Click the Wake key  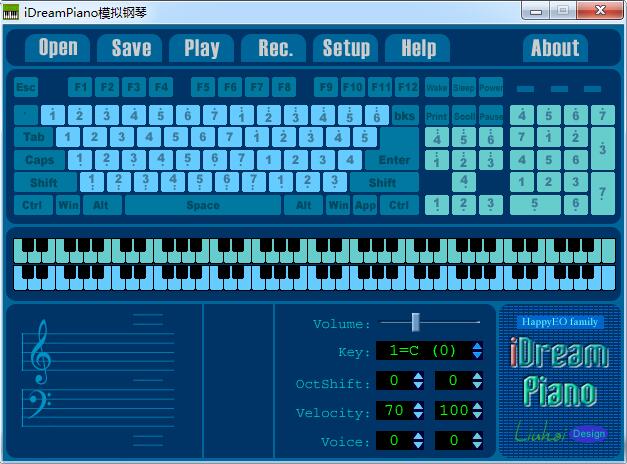[x=436, y=87]
